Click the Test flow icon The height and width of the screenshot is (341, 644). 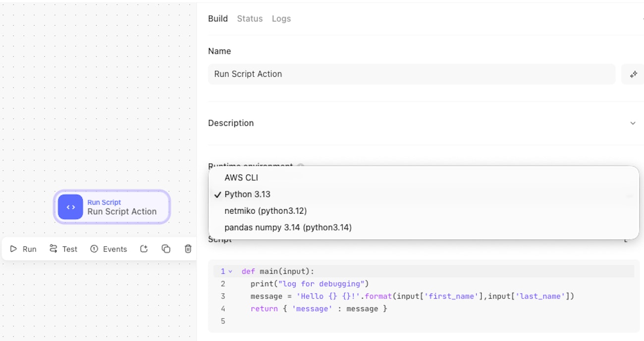(54, 249)
